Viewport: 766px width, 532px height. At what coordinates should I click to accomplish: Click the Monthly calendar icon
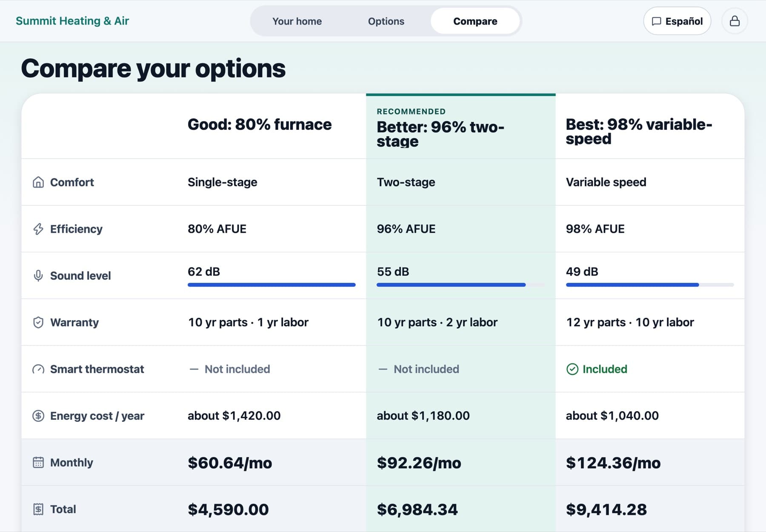(x=38, y=462)
